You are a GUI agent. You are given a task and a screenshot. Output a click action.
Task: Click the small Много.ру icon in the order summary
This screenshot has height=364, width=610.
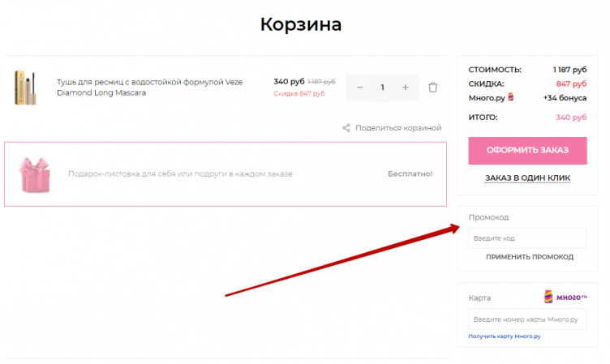[510, 97]
